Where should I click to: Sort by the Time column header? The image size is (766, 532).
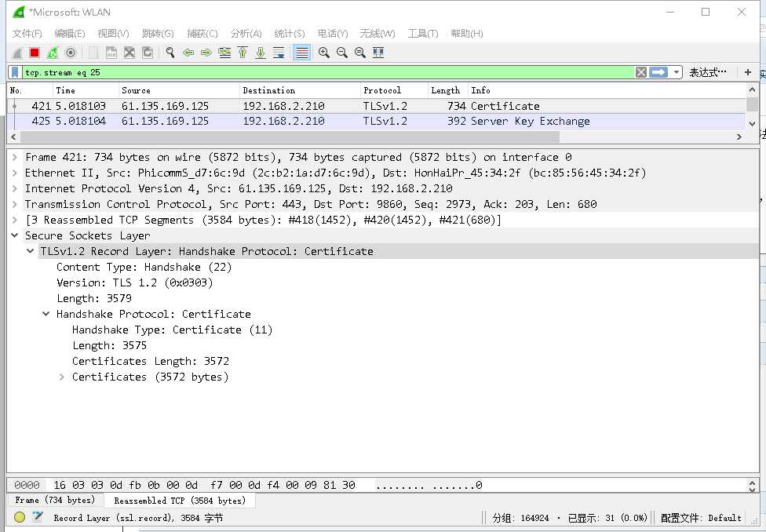pos(86,90)
